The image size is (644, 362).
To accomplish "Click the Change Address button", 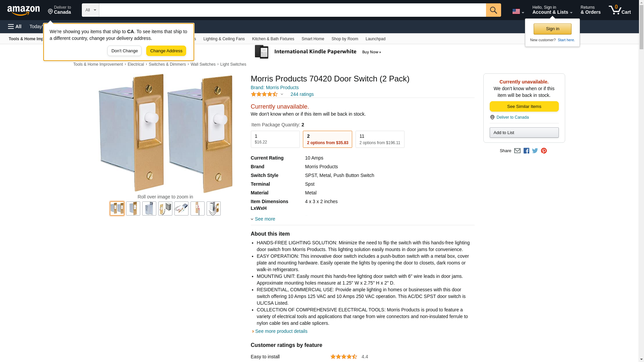I will click(166, 51).
